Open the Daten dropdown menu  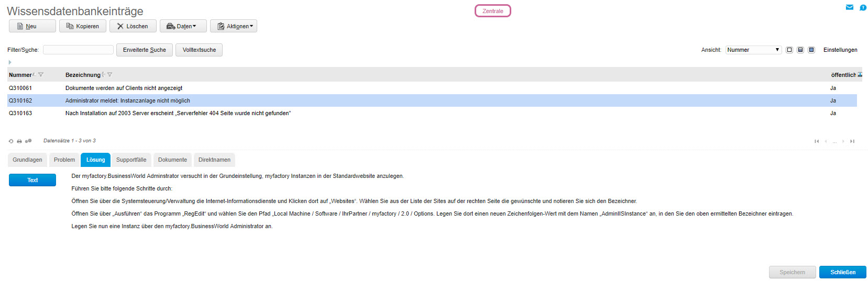click(x=183, y=26)
